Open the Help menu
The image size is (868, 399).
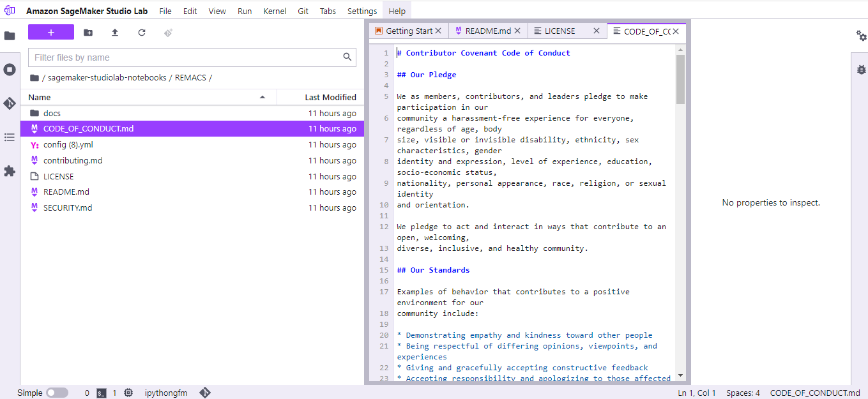[397, 11]
